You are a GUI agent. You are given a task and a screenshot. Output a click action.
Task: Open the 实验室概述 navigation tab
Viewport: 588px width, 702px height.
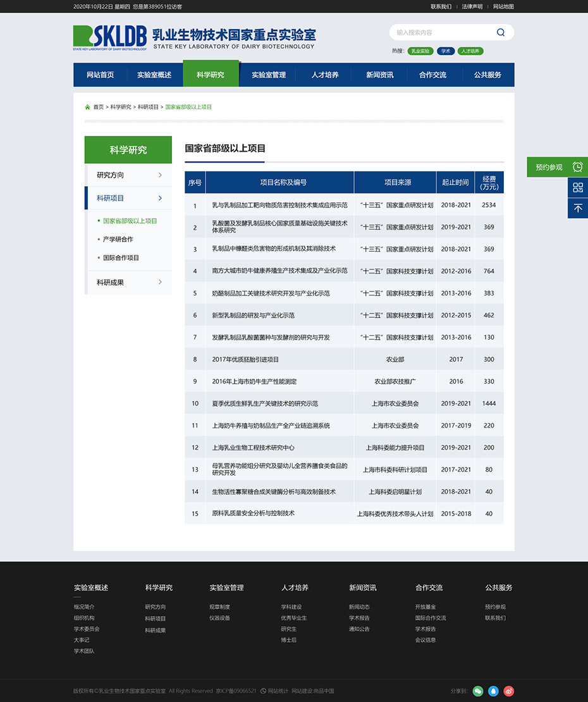pyautogui.click(x=154, y=75)
